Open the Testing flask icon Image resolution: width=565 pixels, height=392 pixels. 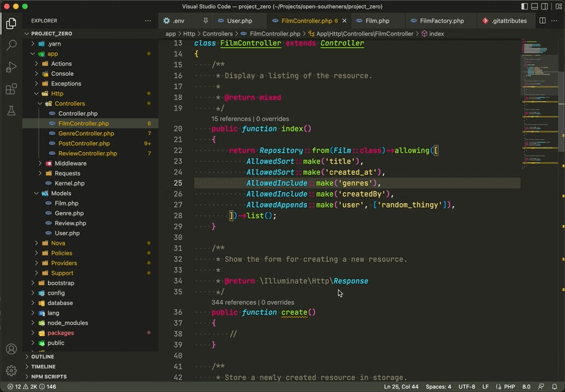point(11,110)
